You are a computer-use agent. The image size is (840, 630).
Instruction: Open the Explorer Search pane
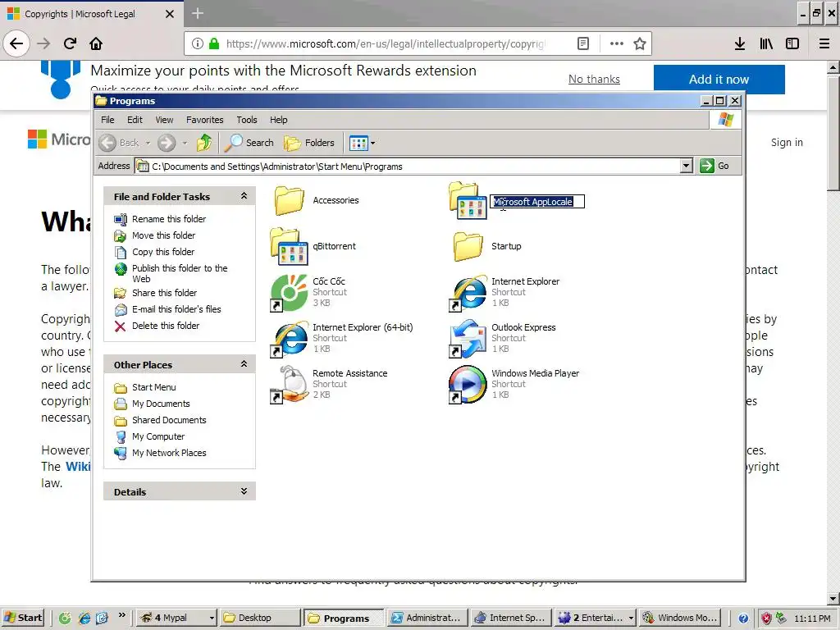click(x=249, y=143)
